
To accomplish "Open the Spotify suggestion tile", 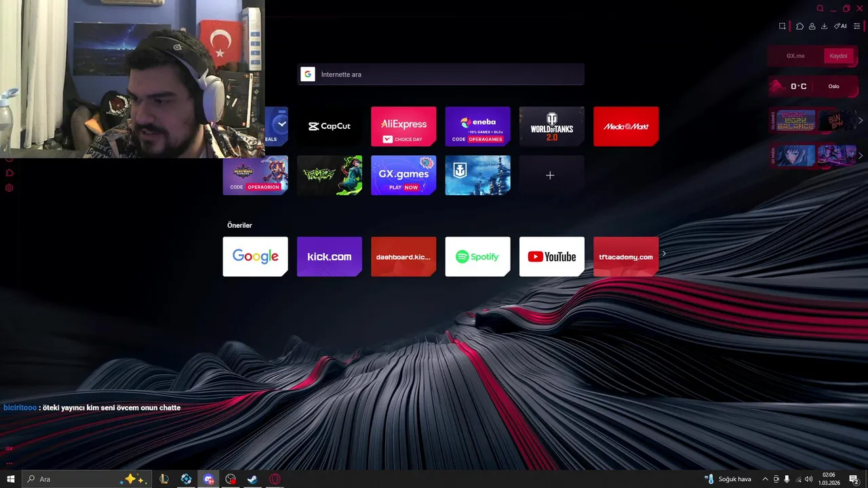I will [x=477, y=256].
